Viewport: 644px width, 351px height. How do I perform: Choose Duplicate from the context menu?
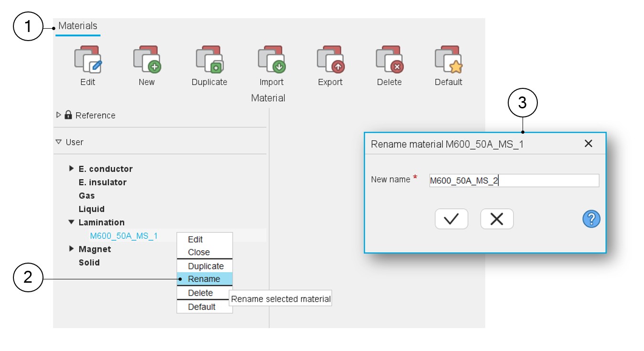[x=205, y=266]
